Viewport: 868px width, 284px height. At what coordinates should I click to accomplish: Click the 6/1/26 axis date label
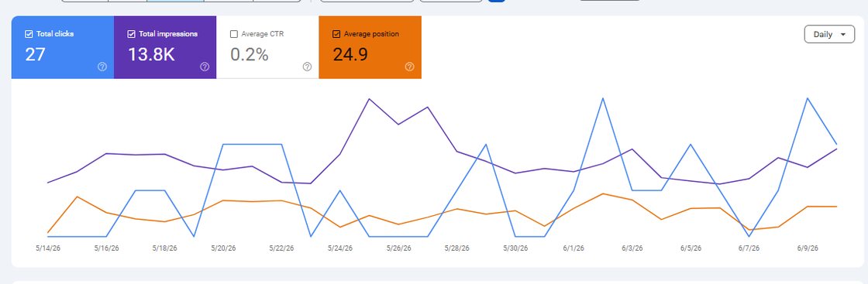tap(573, 248)
